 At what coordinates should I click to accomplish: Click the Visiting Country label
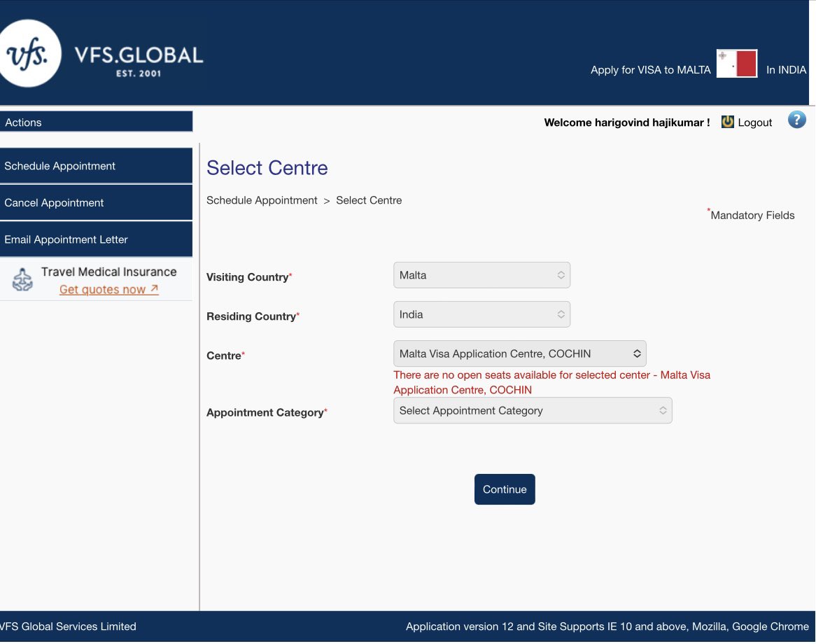(248, 277)
